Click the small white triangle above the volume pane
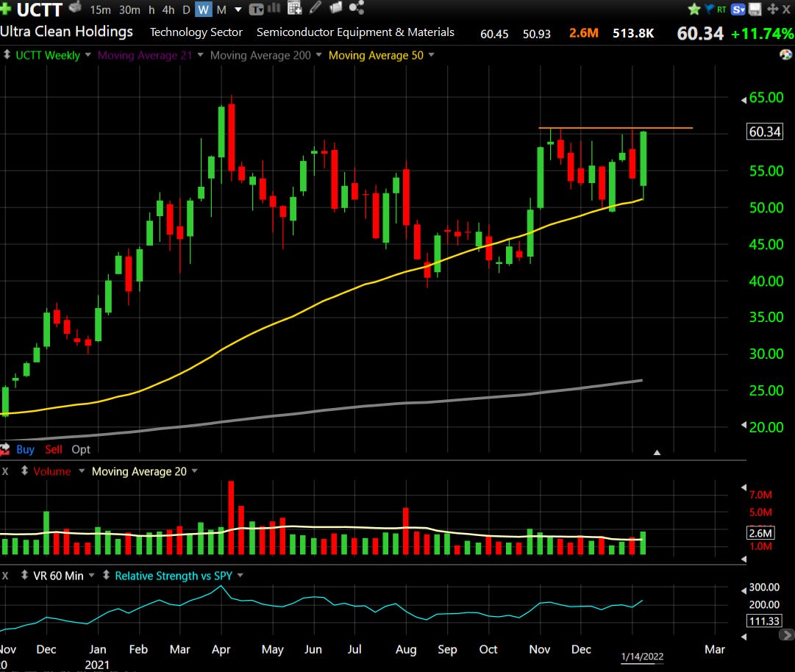795x672 pixels. (x=657, y=452)
